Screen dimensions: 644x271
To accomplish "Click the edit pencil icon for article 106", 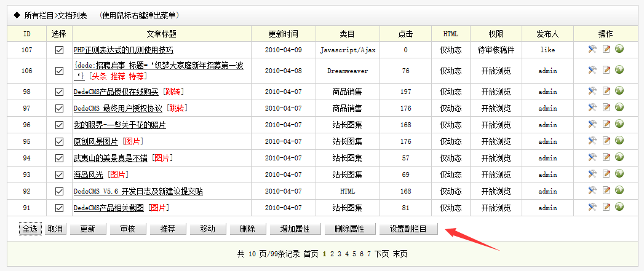I will [x=606, y=70].
